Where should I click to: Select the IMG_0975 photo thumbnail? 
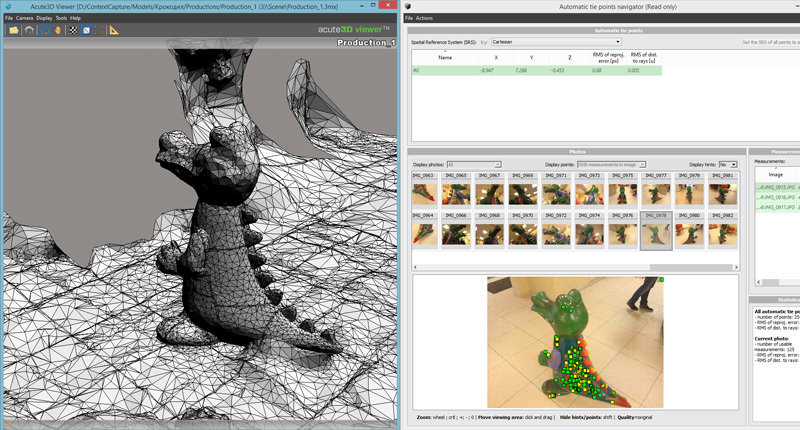pos(622,190)
